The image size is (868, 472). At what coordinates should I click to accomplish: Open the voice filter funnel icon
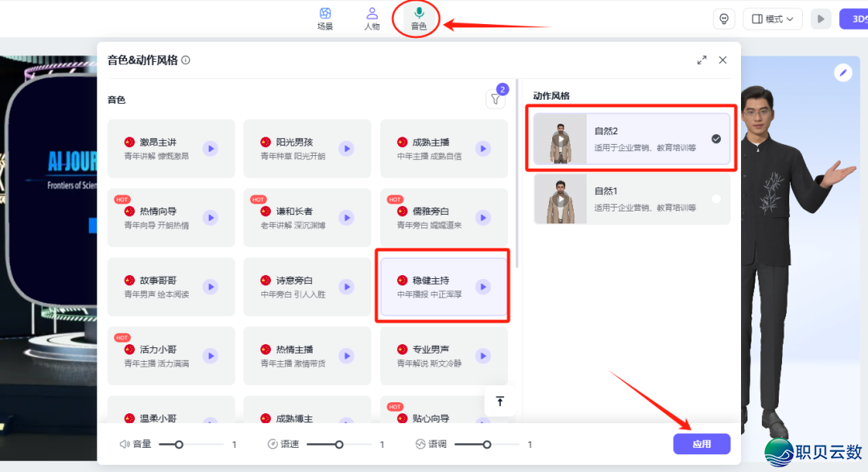point(496,96)
